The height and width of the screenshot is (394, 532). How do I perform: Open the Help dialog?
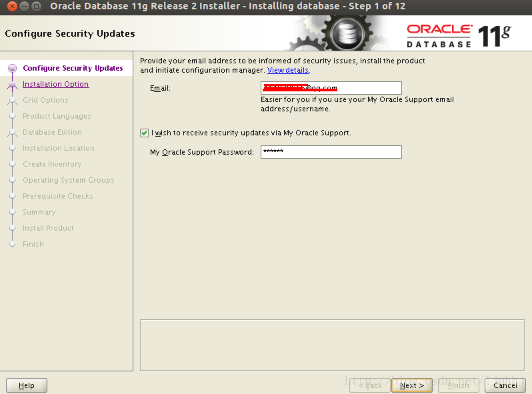coord(27,385)
